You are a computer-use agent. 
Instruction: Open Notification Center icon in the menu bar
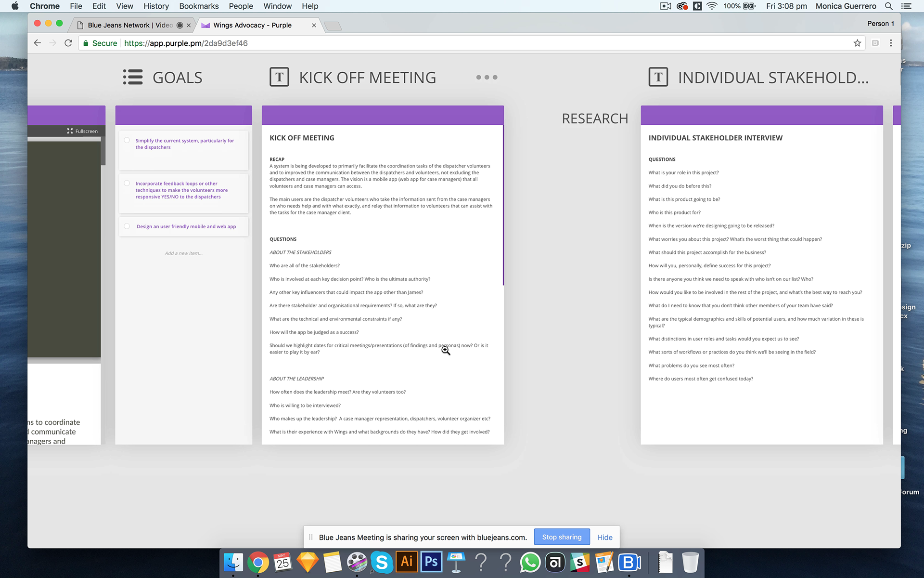906,6
